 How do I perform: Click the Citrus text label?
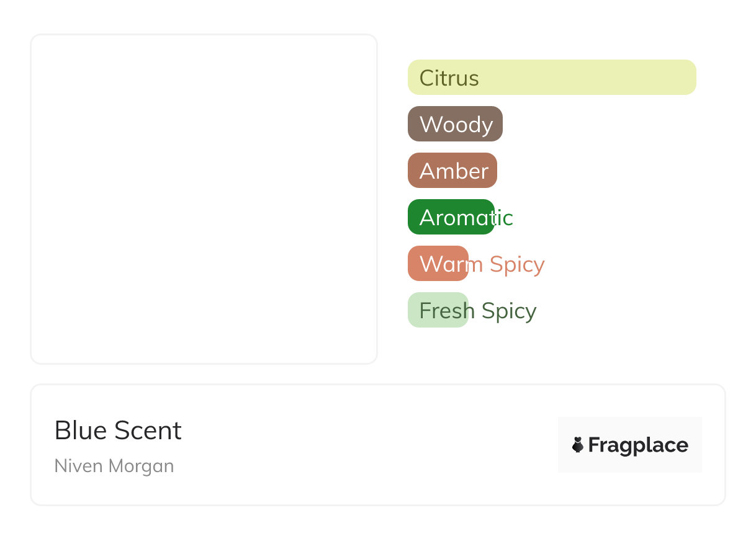pyautogui.click(x=449, y=78)
